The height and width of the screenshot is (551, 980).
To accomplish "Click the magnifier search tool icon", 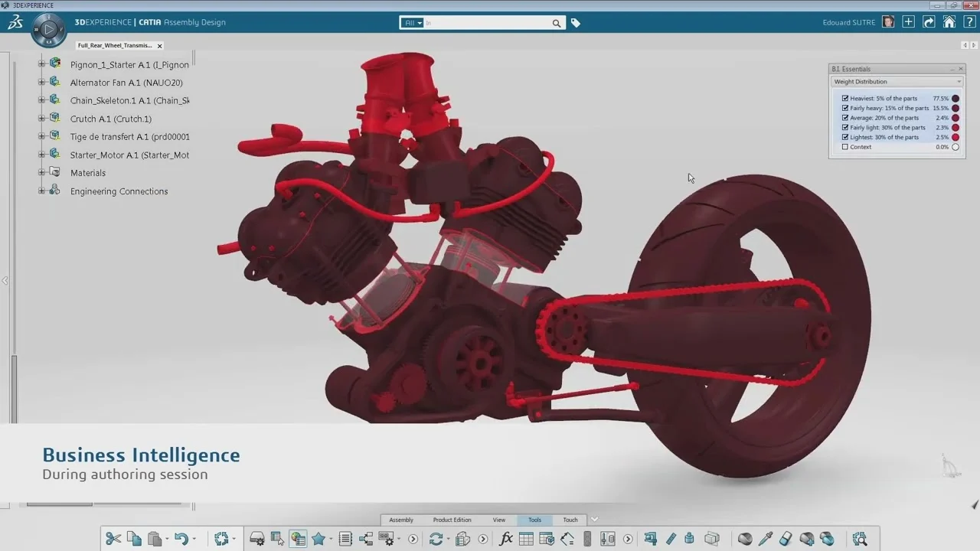I will pyautogui.click(x=860, y=539).
